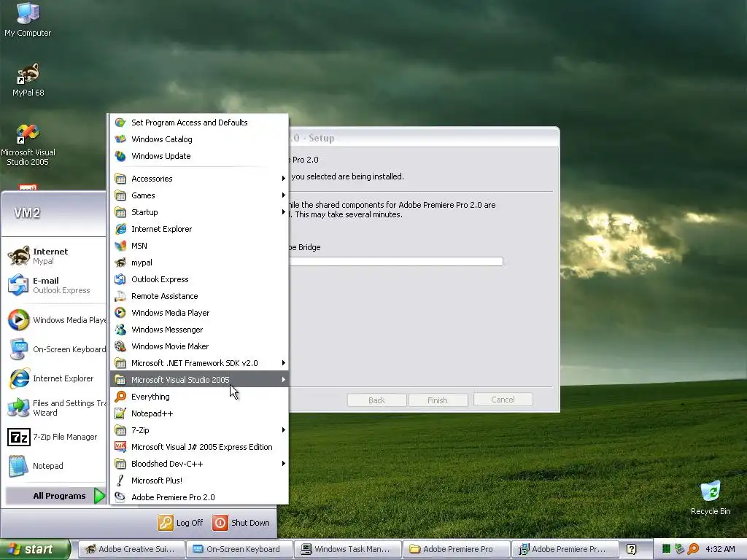The width and height of the screenshot is (747, 560).
Task: Click the Start button
Action: pos(35,549)
